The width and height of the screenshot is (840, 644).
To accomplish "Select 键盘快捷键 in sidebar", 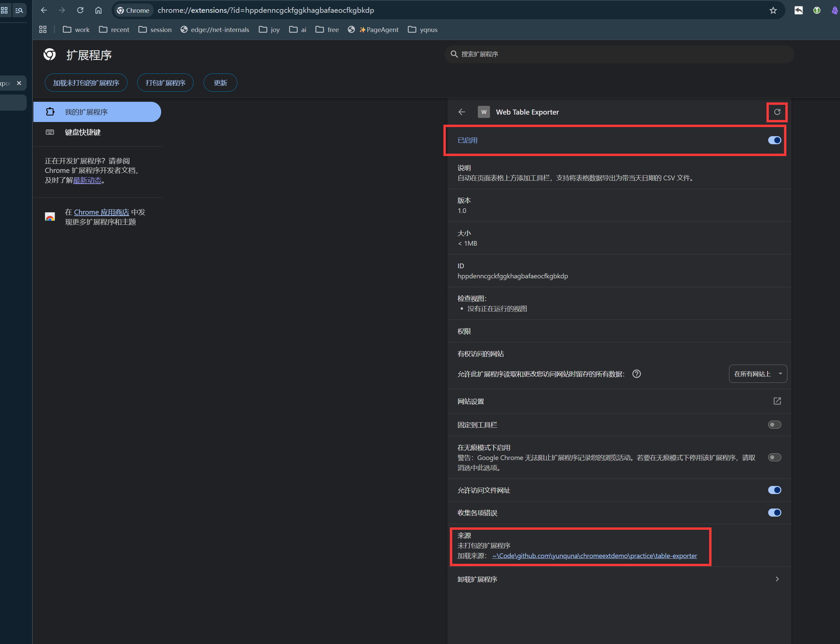I will click(x=83, y=132).
